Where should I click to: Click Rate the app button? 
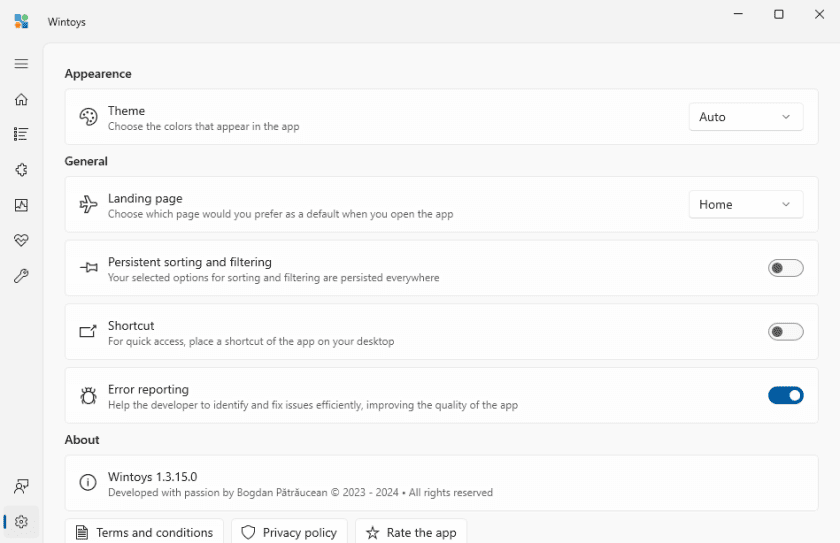pos(411,532)
